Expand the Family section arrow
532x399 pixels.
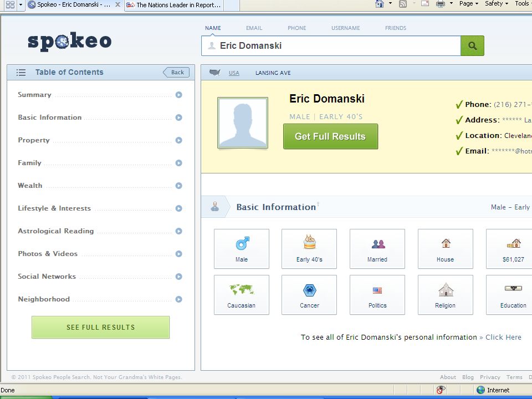179,163
